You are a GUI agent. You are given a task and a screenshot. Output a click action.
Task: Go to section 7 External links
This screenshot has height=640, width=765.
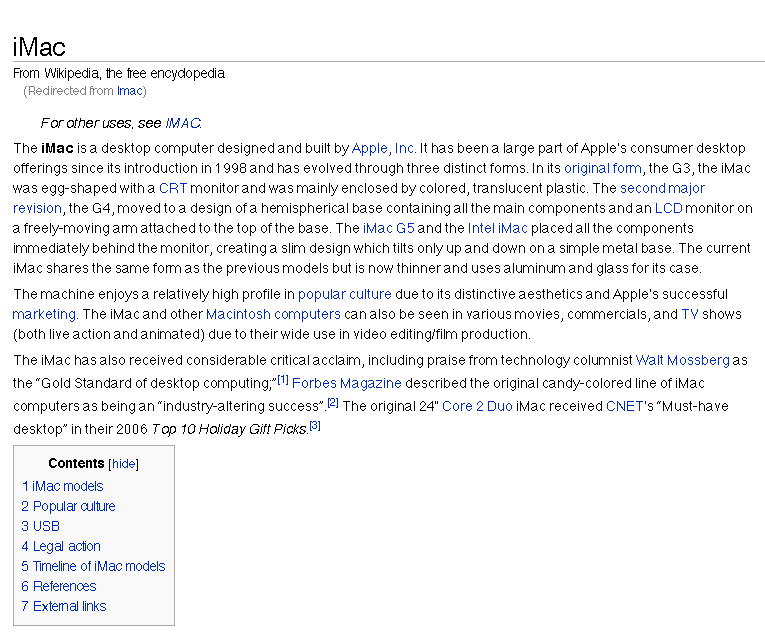click(x=64, y=606)
